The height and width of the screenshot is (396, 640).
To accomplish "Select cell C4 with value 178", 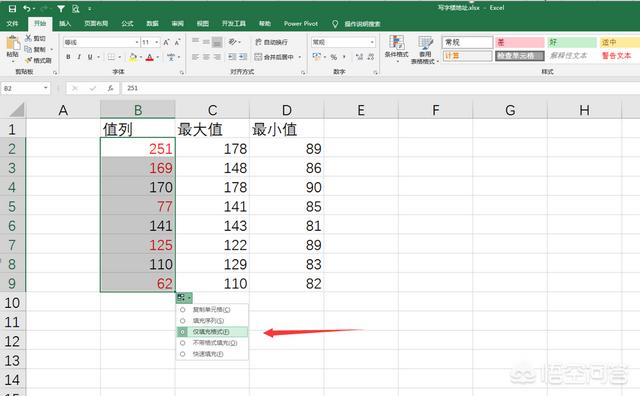I will click(x=212, y=187).
